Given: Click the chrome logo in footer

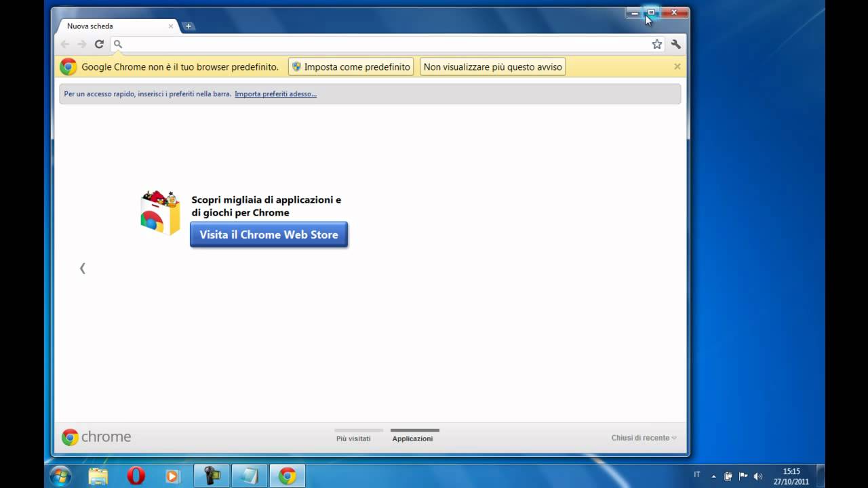Looking at the screenshot, I should pyautogui.click(x=96, y=437).
